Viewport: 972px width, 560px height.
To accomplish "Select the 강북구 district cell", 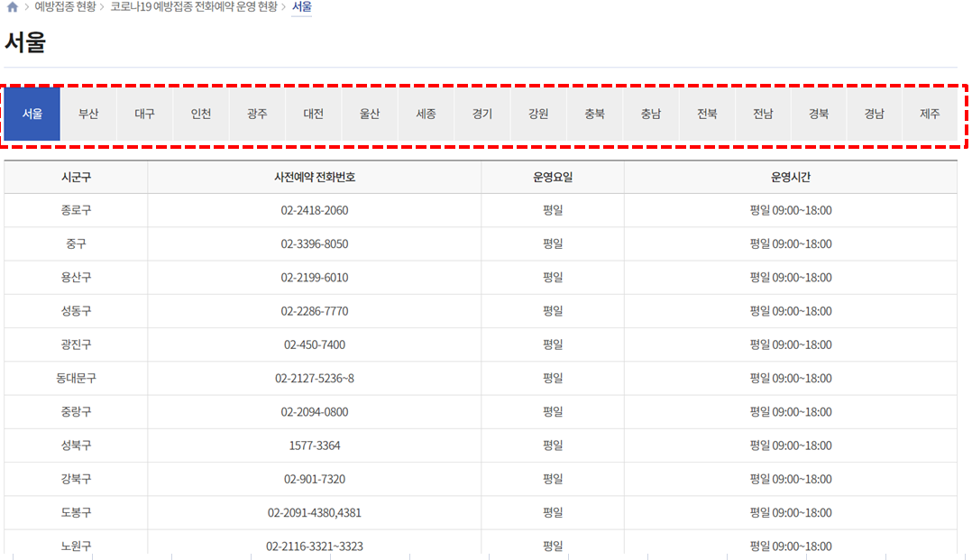I will [77, 479].
